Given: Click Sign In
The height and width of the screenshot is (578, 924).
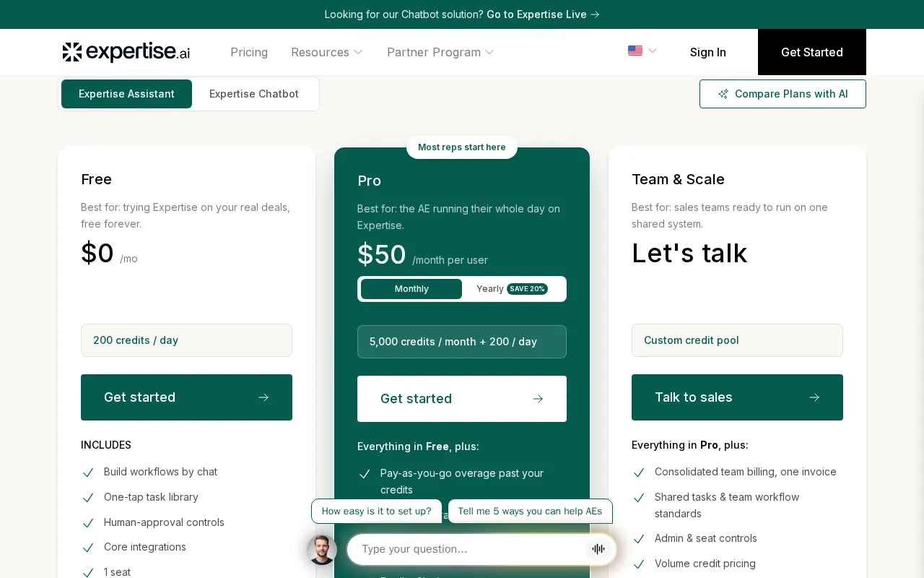Looking at the screenshot, I should pyautogui.click(x=708, y=52).
